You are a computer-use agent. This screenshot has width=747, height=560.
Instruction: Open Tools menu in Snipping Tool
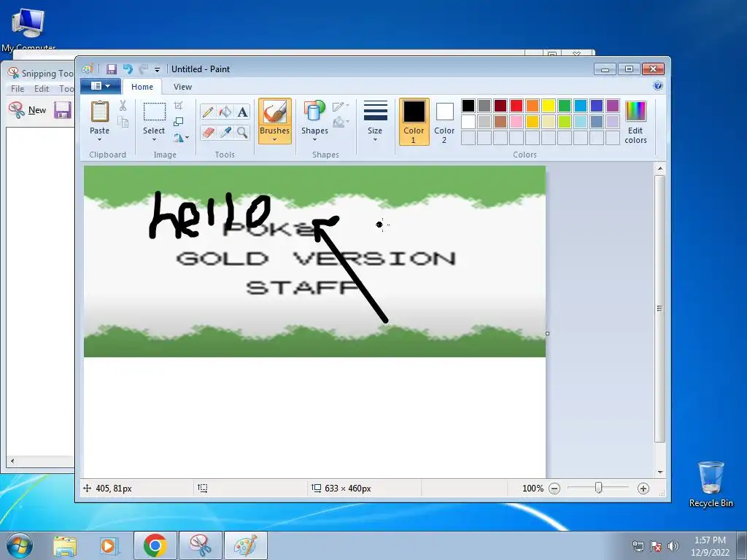pyautogui.click(x=66, y=88)
